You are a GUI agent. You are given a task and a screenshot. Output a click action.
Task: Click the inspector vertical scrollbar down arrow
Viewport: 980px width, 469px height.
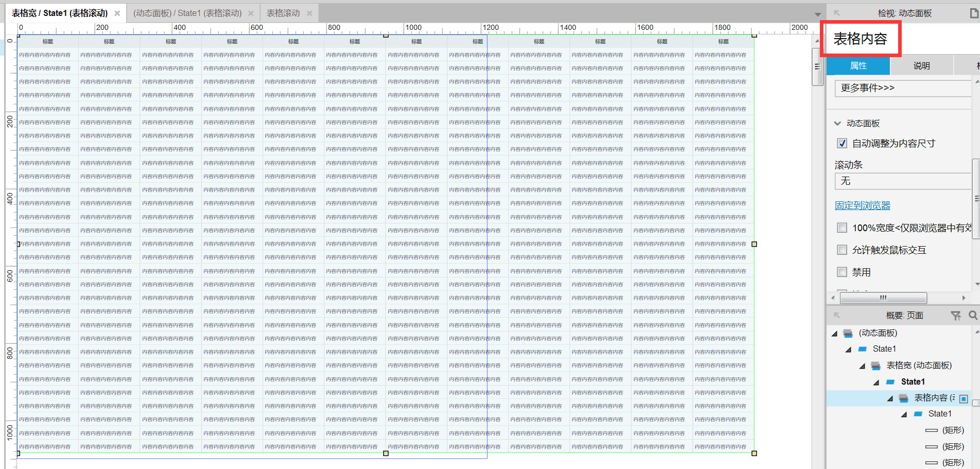tap(977, 284)
